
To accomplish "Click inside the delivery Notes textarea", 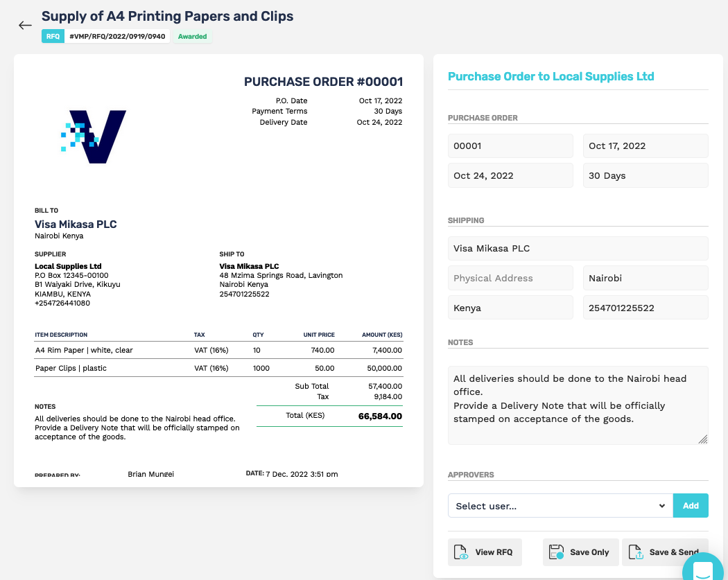I will [x=578, y=405].
